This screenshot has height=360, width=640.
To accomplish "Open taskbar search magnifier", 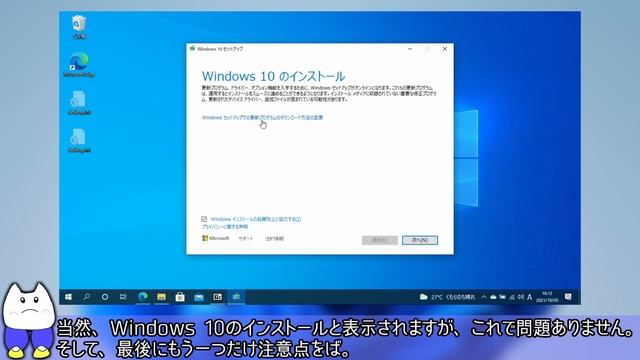I will click(x=87, y=297).
